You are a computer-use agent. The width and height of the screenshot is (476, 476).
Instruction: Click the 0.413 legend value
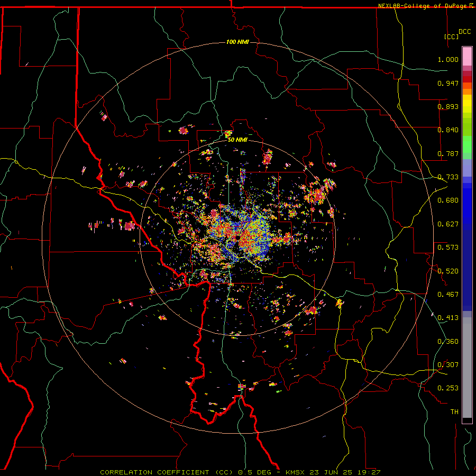click(448, 318)
